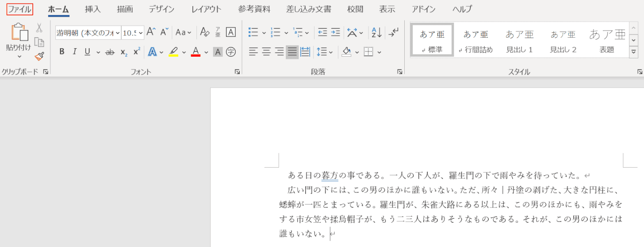
Task: Open the クリップボード dialog launcher
Action: click(x=46, y=71)
